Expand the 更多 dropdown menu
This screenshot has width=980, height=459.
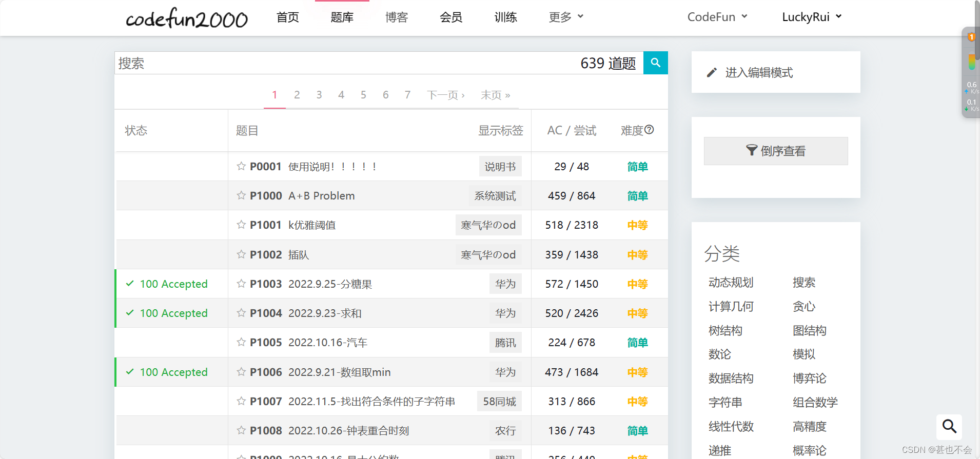click(x=566, y=17)
